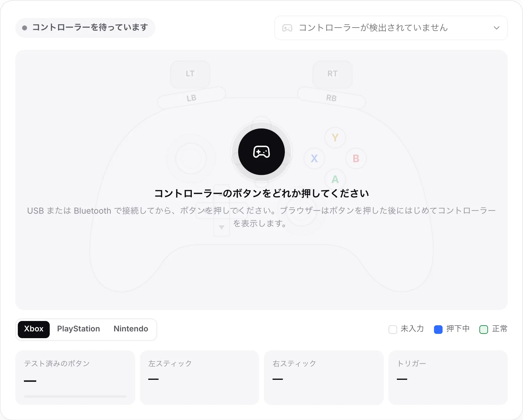The height and width of the screenshot is (420, 523).
Task: Click the grey status dot indicator
Action: [25, 28]
